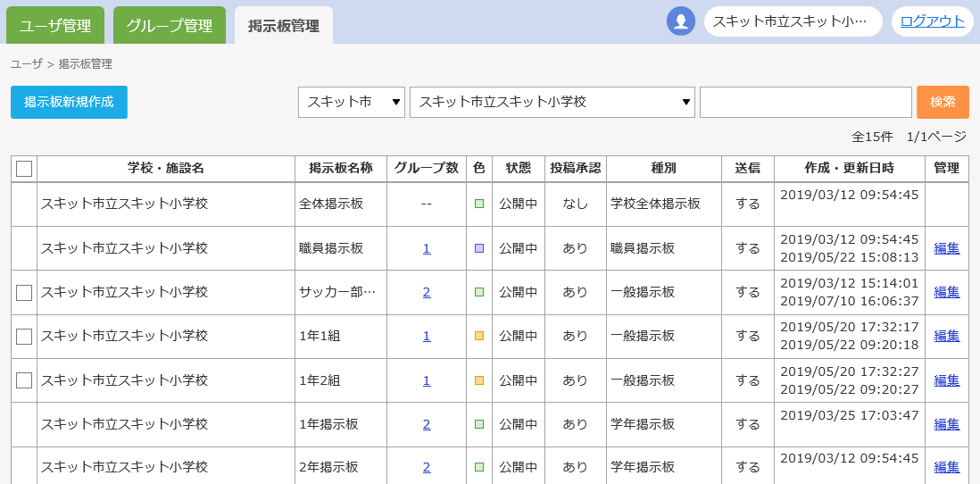Expand the スキット市立スキット小学校 school dropdown
980x484 pixels.
click(552, 102)
